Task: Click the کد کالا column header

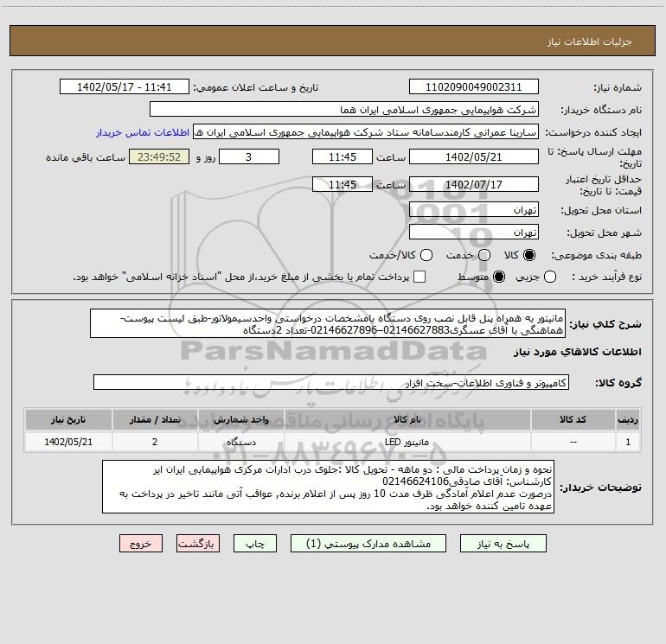Action: pyautogui.click(x=573, y=419)
